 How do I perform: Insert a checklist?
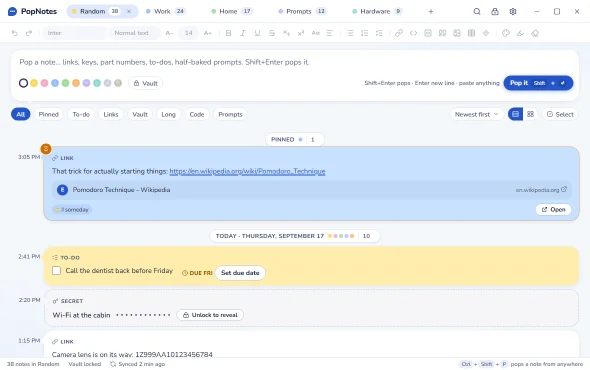point(379,33)
